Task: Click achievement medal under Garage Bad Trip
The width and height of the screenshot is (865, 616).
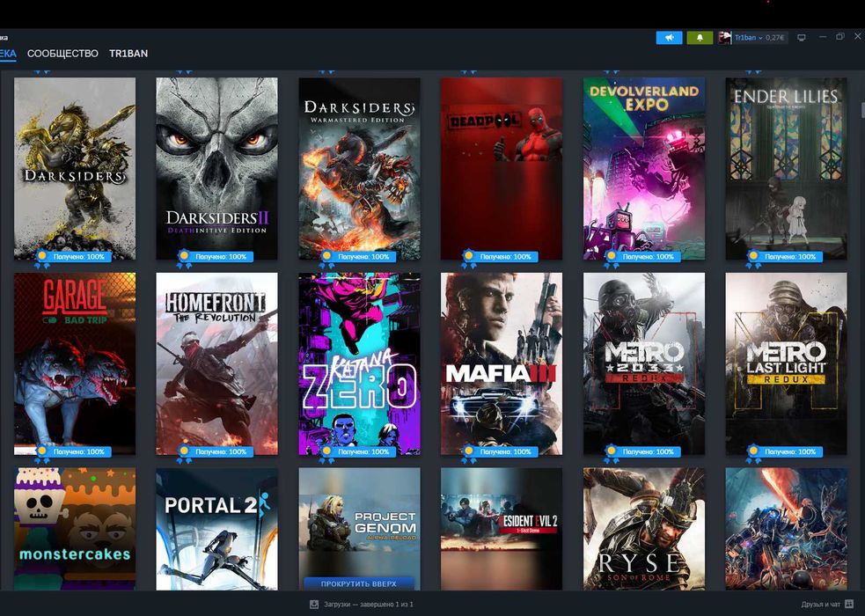Action: pyautogui.click(x=41, y=453)
